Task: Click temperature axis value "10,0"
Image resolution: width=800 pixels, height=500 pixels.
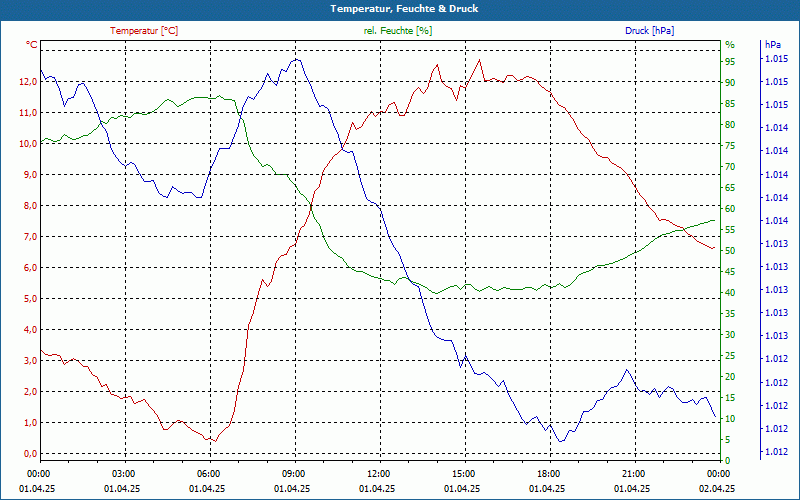Action: 28,144
